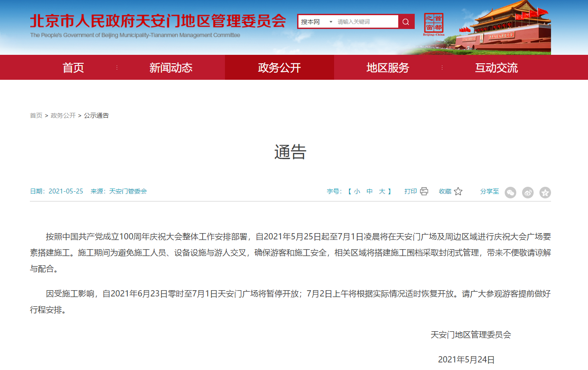
Task: Open the 首页 navigation tab
Action: pyautogui.click(x=73, y=68)
